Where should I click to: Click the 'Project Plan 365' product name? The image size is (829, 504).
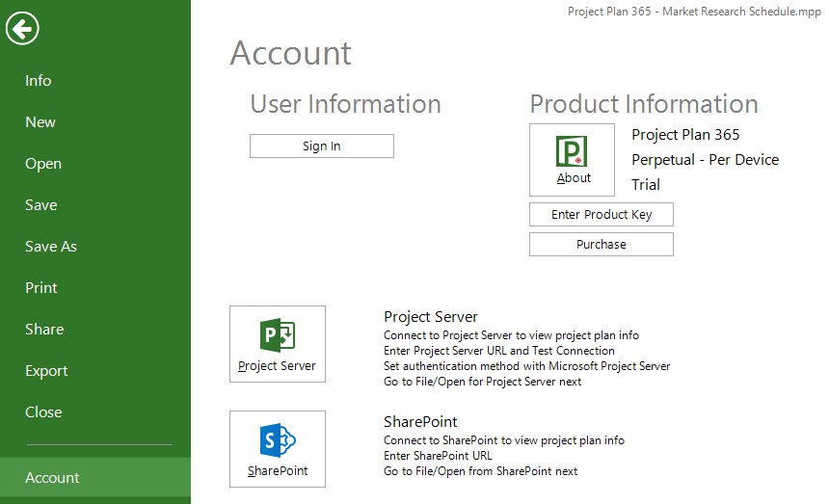pos(685,135)
